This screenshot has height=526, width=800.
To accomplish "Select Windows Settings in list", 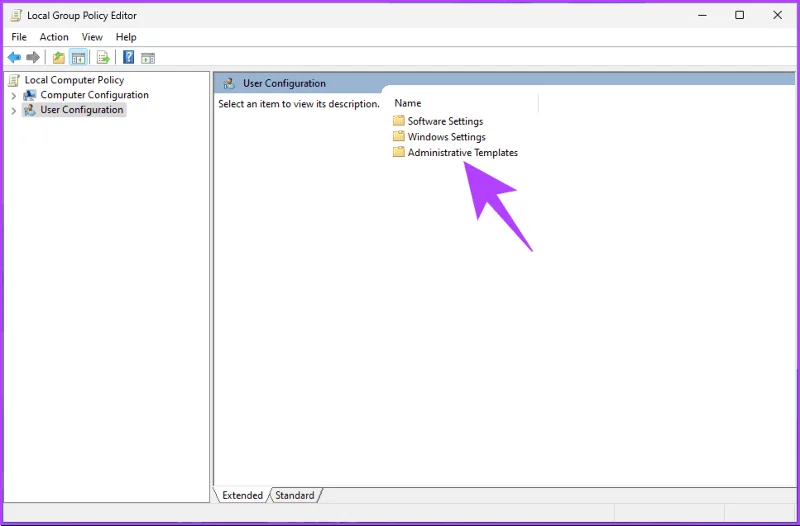I will click(x=446, y=137).
